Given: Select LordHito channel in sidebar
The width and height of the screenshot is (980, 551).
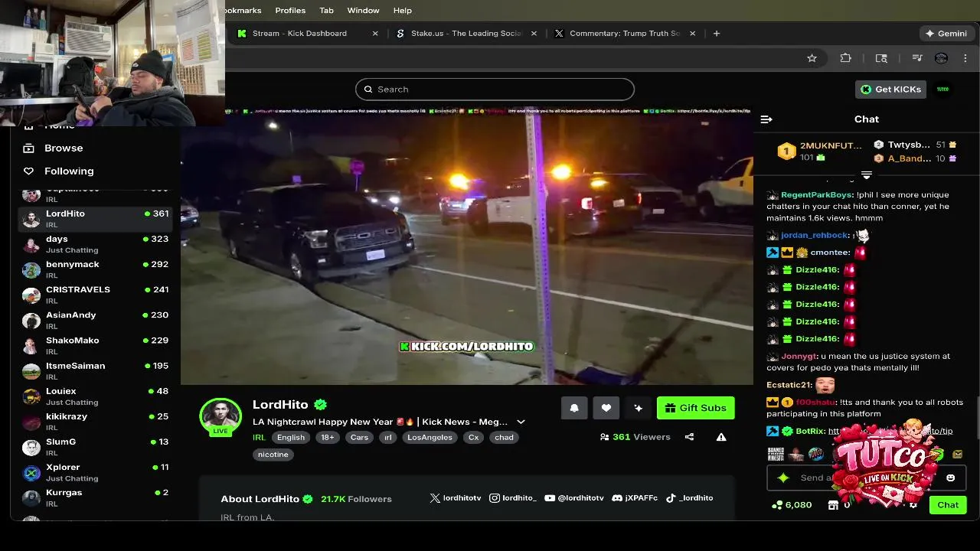Looking at the screenshot, I should tap(95, 219).
